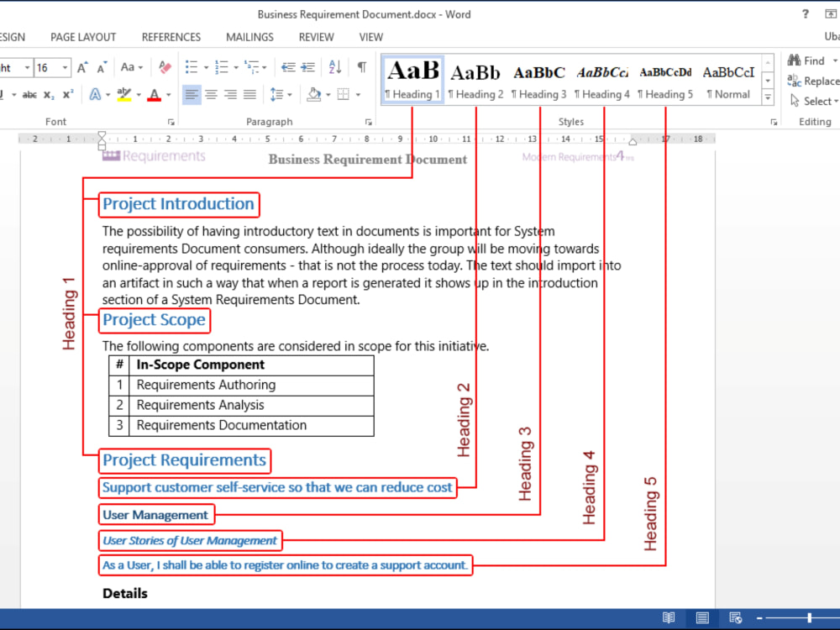Open the MAILINGS ribbon tab
840x630 pixels.
[x=249, y=37]
